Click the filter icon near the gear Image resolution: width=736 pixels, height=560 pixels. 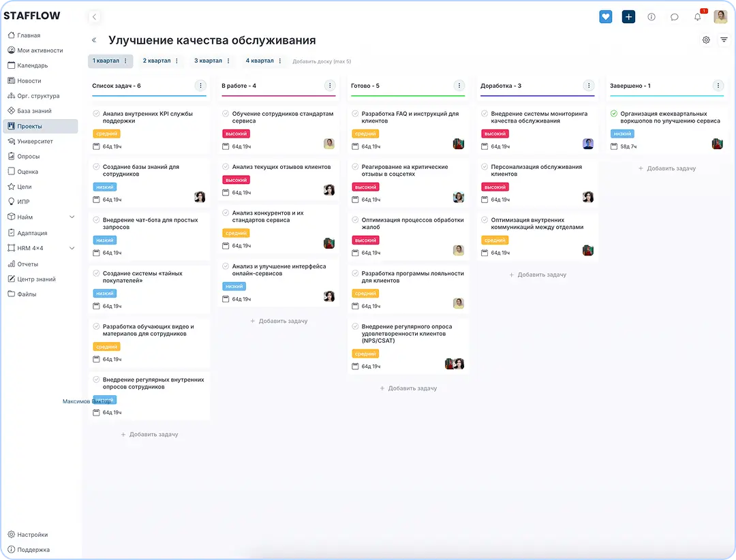(x=723, y=40)
